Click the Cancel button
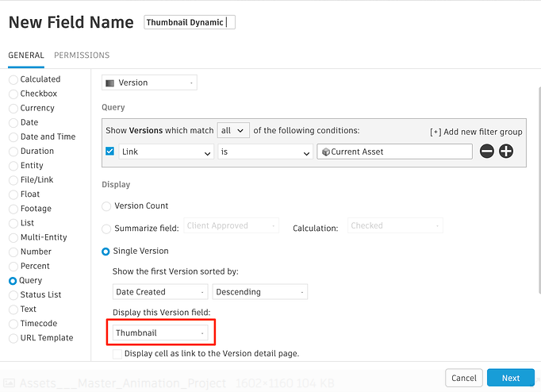 (464, 378)
